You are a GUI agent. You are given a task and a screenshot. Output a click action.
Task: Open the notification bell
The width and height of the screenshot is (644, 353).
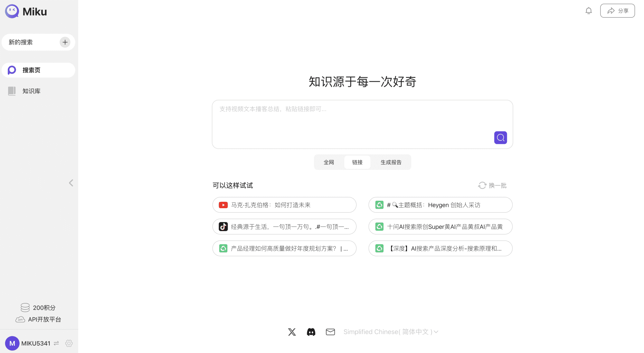coord(589,11)
